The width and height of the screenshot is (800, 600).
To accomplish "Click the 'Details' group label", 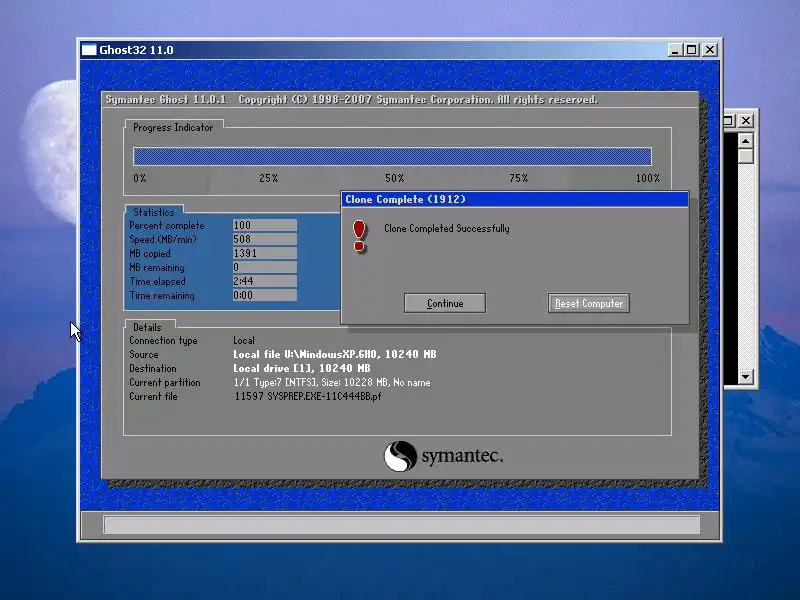I will (x=147, y=327).
